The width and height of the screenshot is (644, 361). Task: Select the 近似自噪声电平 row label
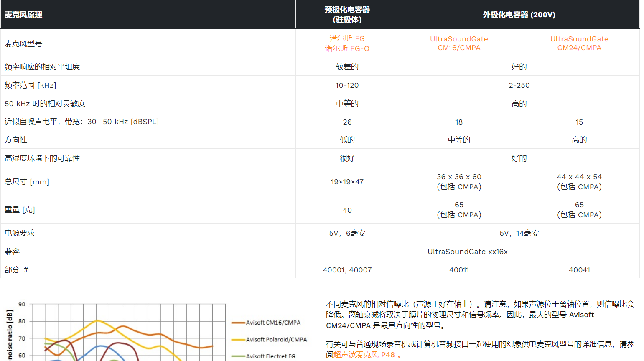pyautogui.click(x=82, y=122)
